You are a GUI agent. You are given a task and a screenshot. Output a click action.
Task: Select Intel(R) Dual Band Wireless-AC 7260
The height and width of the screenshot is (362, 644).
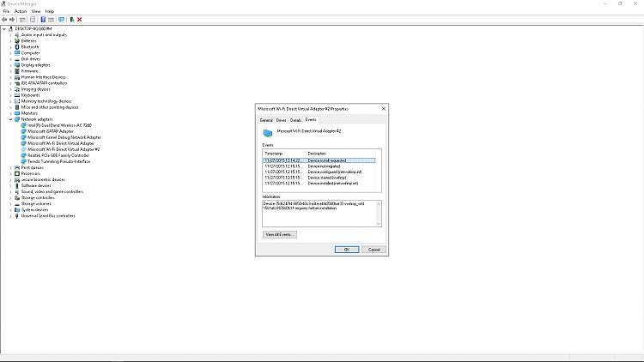[x=59, y=125]
